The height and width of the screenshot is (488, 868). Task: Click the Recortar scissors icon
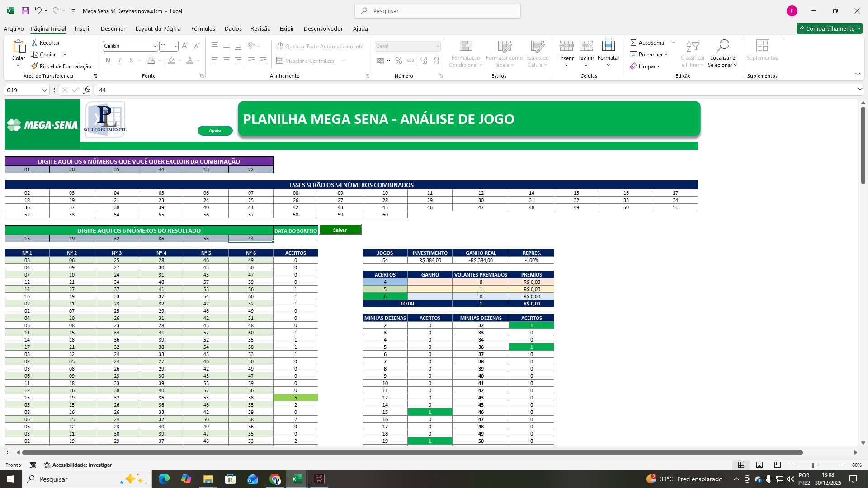pos(34,42)
